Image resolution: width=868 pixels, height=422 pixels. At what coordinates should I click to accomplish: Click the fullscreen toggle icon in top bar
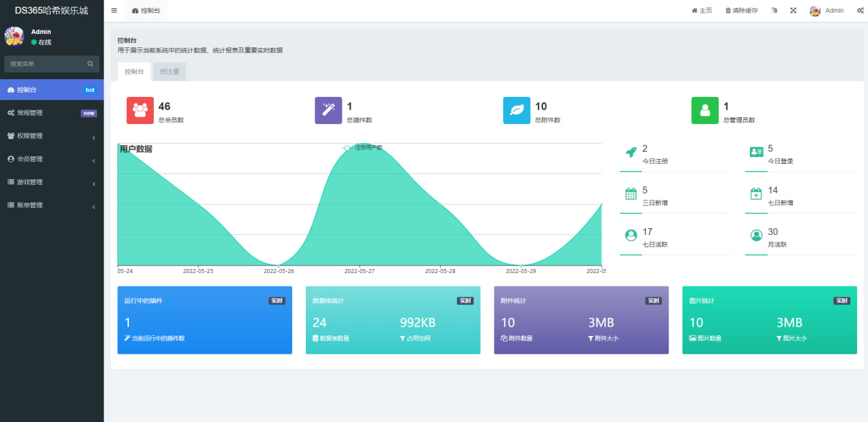tap(793, 11)
